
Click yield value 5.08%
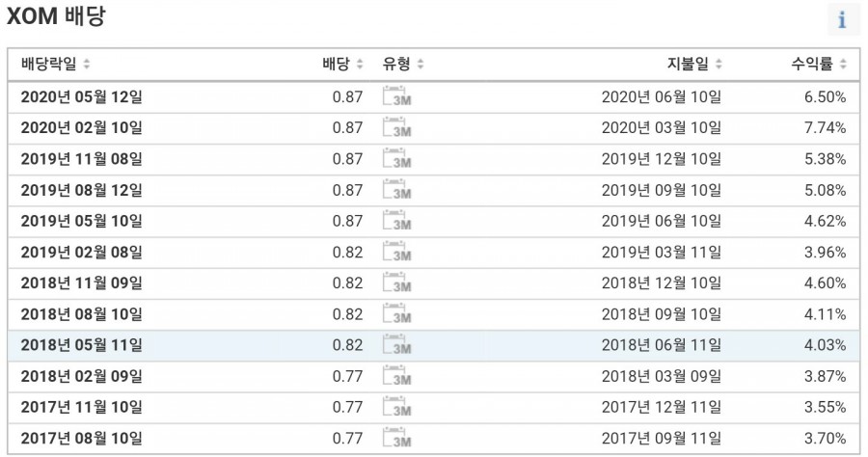pos(825,190)
